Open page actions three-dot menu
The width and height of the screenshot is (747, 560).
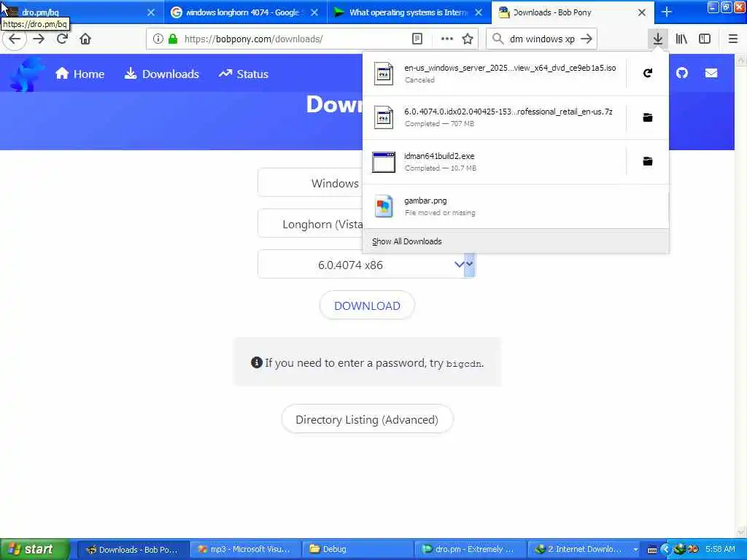coord(447,39)
